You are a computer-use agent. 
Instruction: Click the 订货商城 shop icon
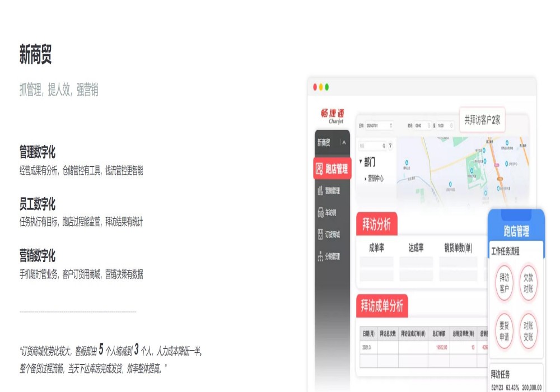click(x=320, y=235)
